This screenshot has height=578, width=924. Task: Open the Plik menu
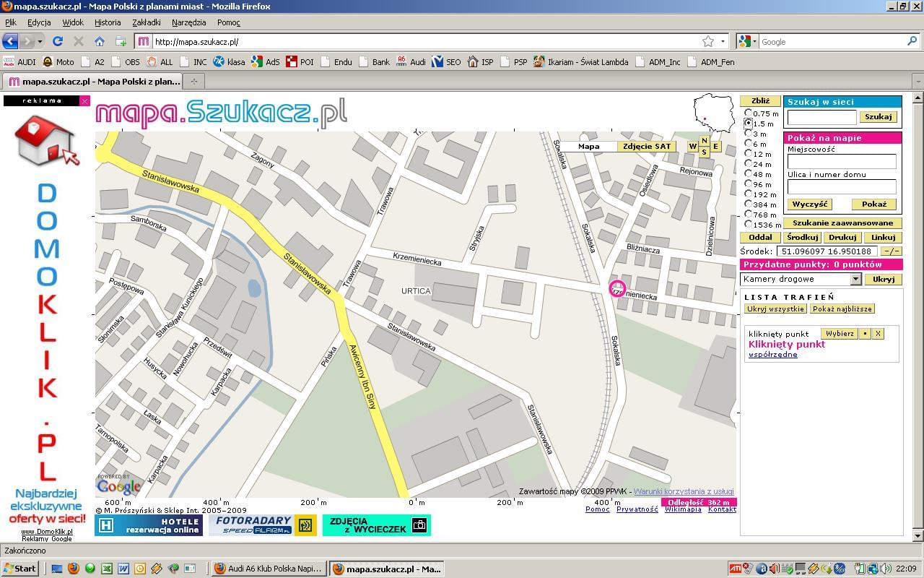[10, 22]
